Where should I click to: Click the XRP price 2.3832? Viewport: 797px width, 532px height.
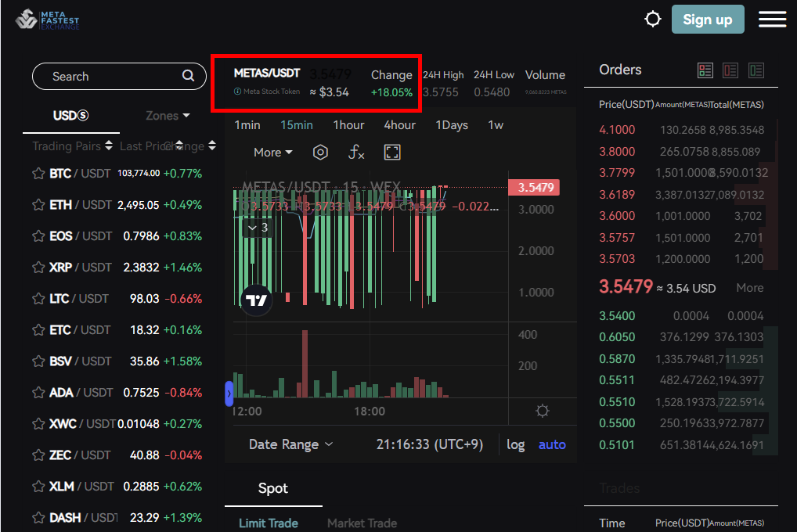coord(141,268)
